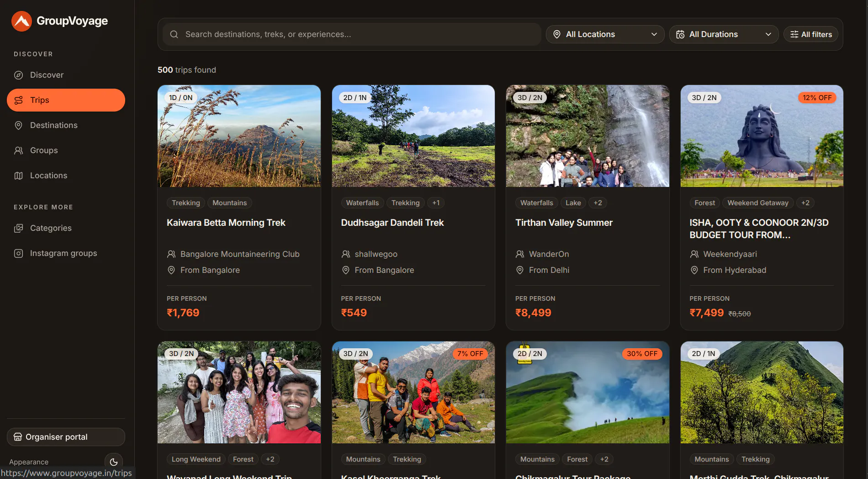Click the Groups people icon in sidebar
The image size is (868, 479).
pos(19,150)
